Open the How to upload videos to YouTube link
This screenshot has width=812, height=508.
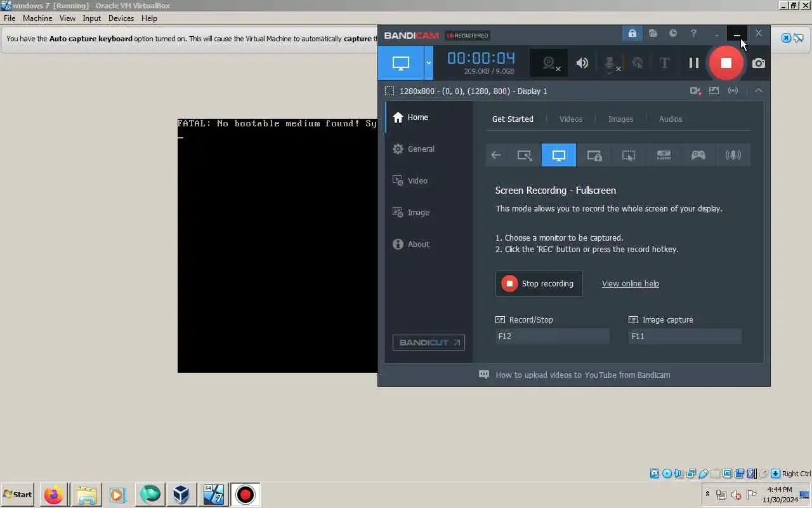point(582,375)
